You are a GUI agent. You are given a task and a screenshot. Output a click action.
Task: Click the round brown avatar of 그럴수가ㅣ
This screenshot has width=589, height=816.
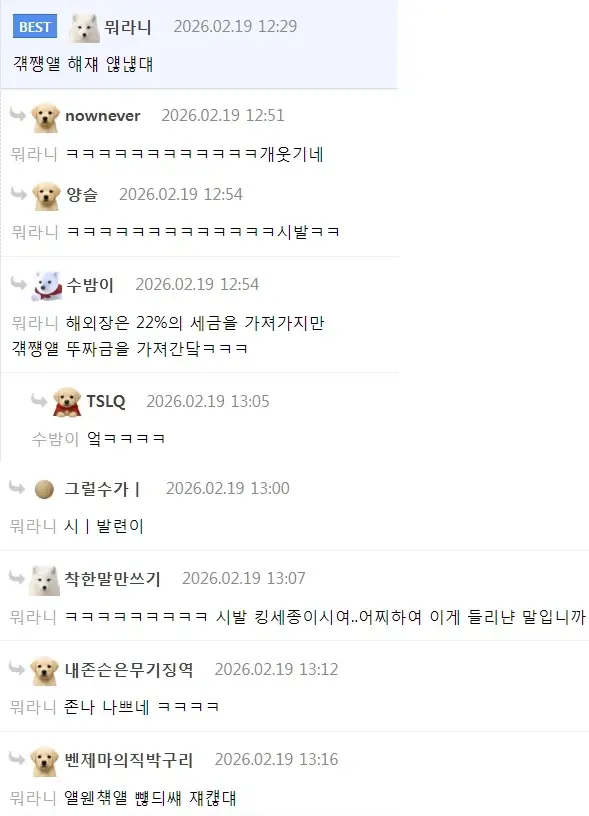click(x=44, y=490)
